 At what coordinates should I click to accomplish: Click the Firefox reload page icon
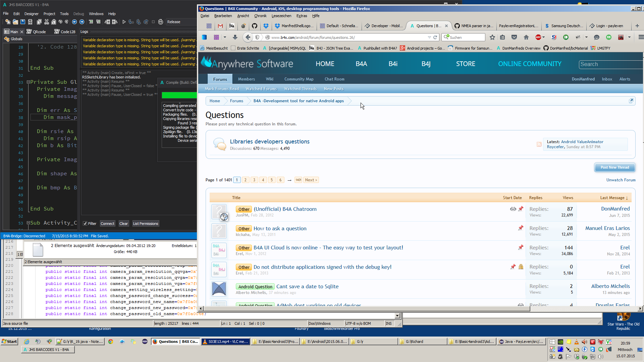coord(435,37)
